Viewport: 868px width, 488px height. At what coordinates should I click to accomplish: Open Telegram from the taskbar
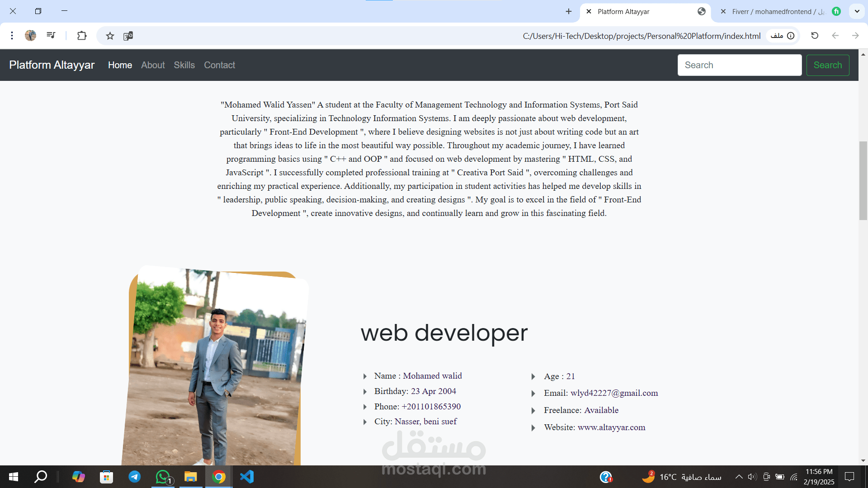click(x=134, y=477)
